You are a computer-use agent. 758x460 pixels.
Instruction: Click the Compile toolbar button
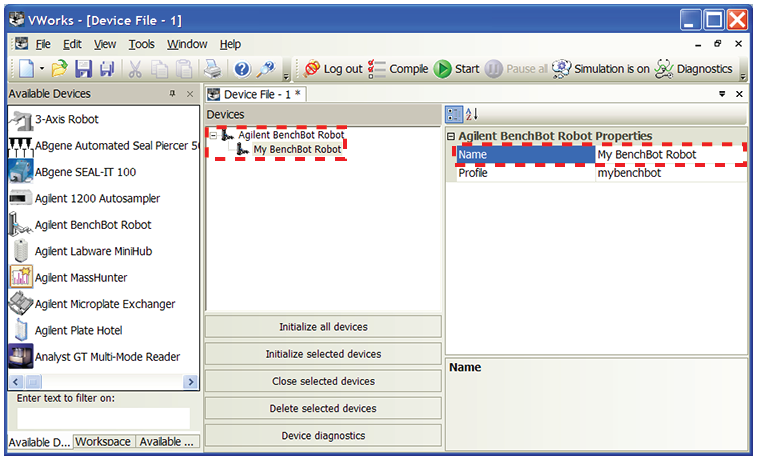(397, 69)
